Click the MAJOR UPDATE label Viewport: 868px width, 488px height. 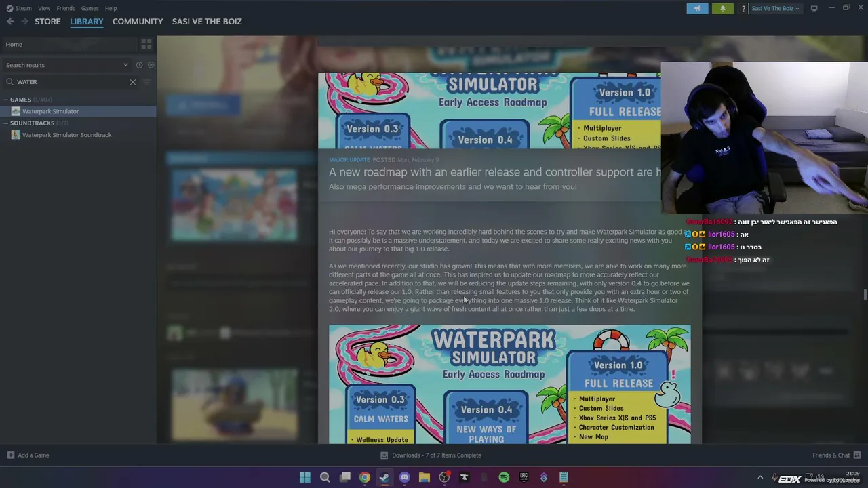click(349, 160)
